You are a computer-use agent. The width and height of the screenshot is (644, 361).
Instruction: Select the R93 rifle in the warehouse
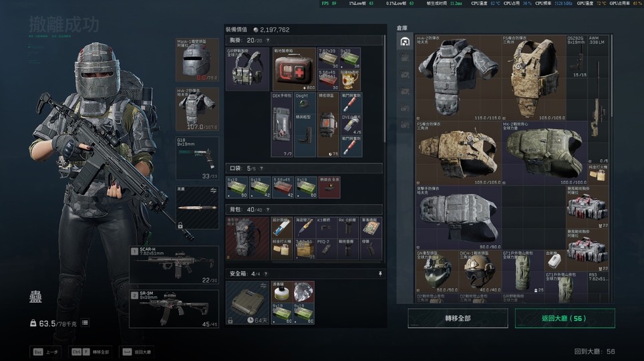[599, 287]
